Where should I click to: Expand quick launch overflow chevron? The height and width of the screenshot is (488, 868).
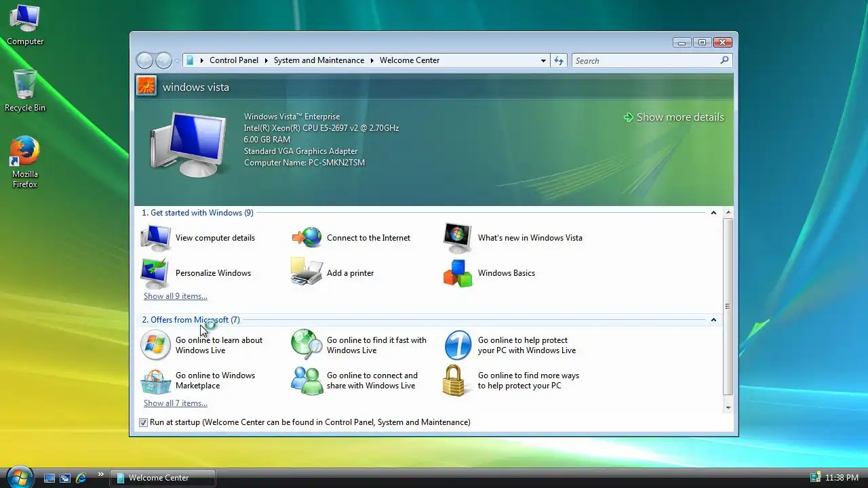[x=101, y=474]
